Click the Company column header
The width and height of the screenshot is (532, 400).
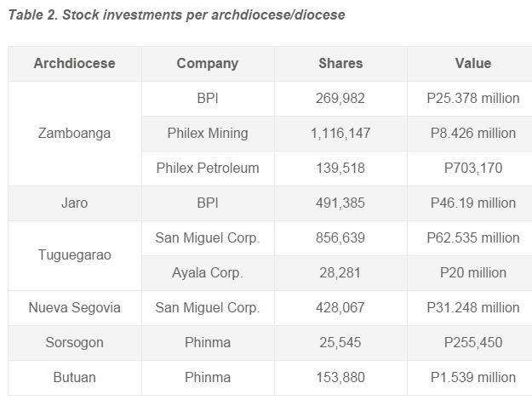coord(208,64)
